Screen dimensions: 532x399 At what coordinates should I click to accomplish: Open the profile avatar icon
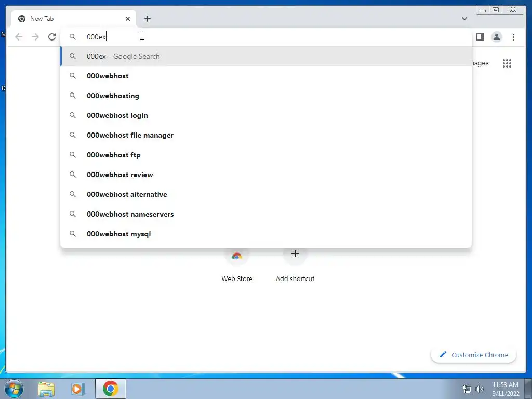tap(496, 37)
